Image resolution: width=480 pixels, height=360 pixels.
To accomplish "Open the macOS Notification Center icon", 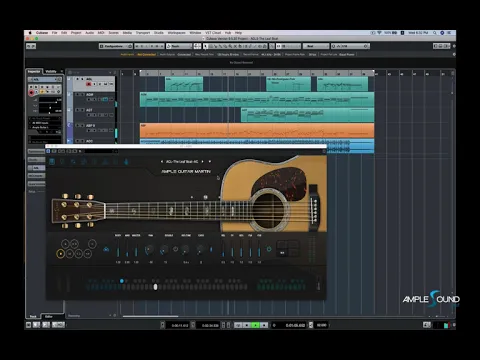I will (449, 33).
